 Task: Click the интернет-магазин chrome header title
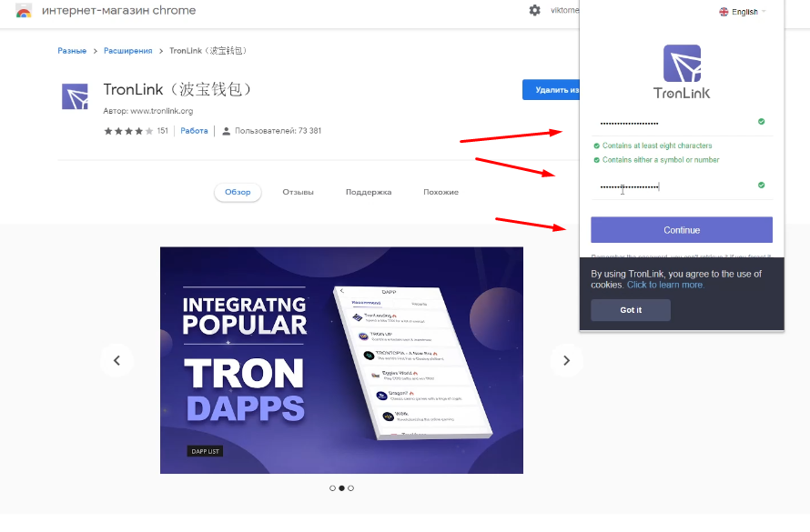click(x=119, y=10)
